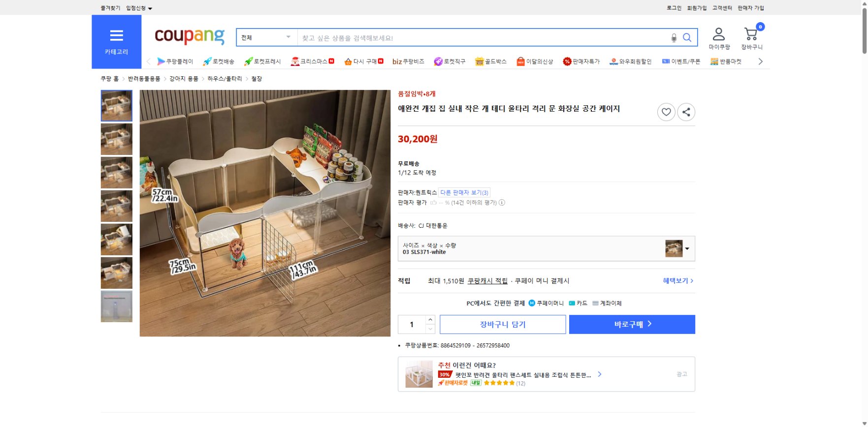Click the product share icon
This screenshot has width=868, height=427.
[x=686, y=112]
